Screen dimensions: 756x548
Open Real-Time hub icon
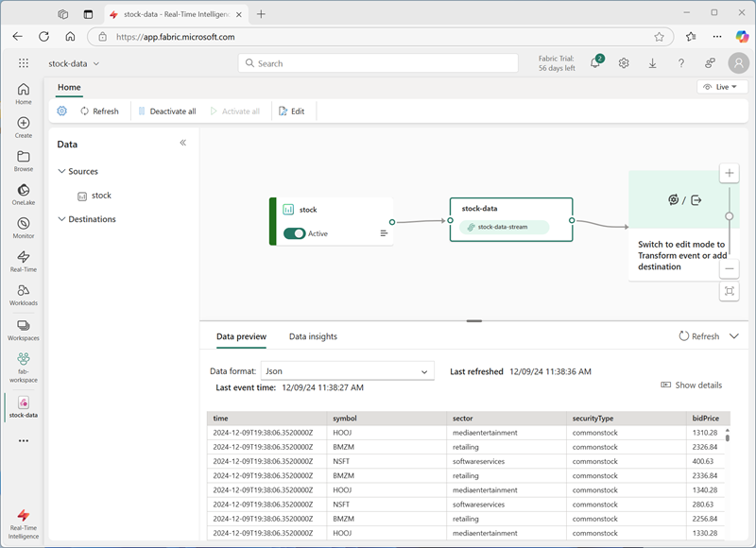click(23, 261)
